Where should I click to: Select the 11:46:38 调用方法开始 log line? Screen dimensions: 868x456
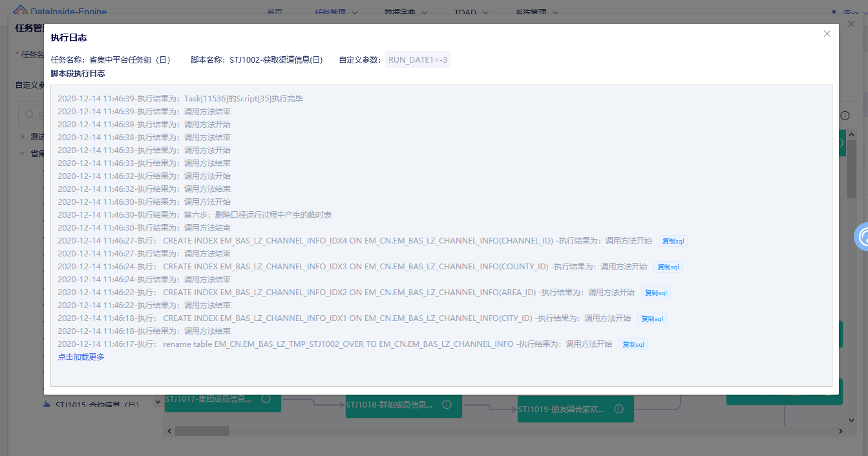tap(144, 125)
